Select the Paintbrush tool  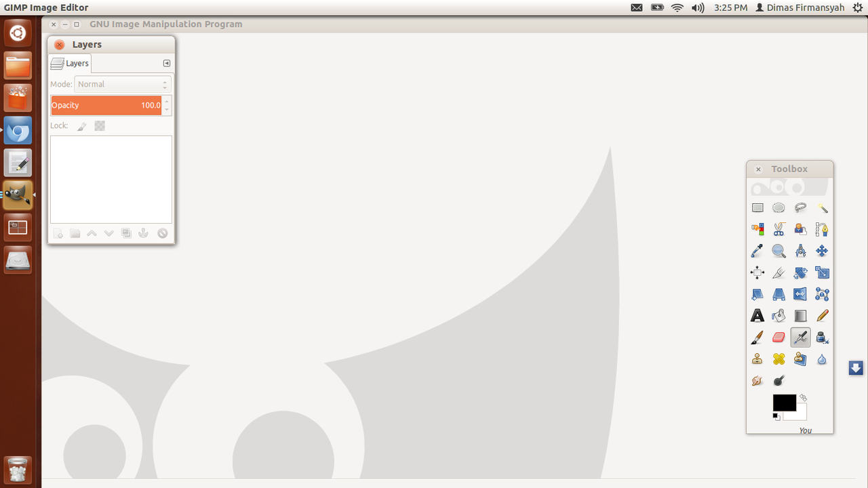757,338
